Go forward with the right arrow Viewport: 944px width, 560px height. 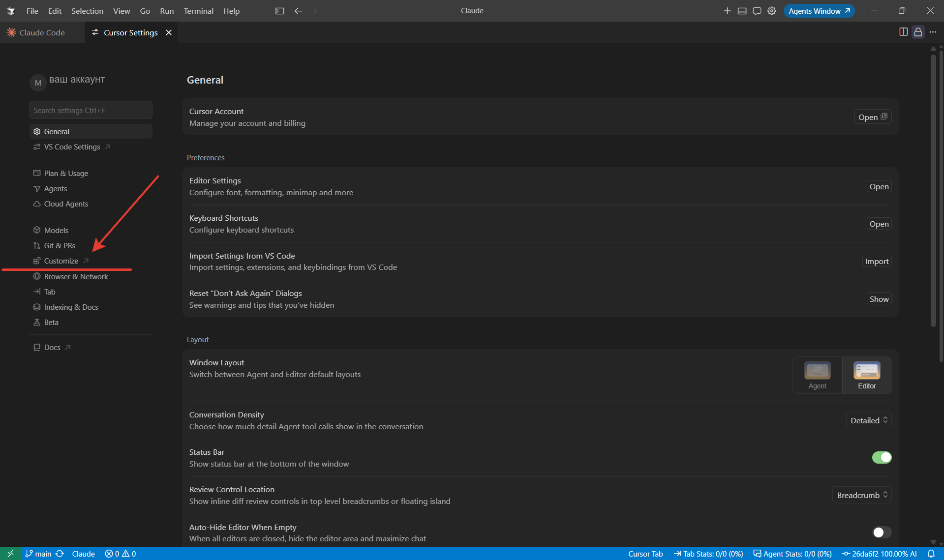313,11
